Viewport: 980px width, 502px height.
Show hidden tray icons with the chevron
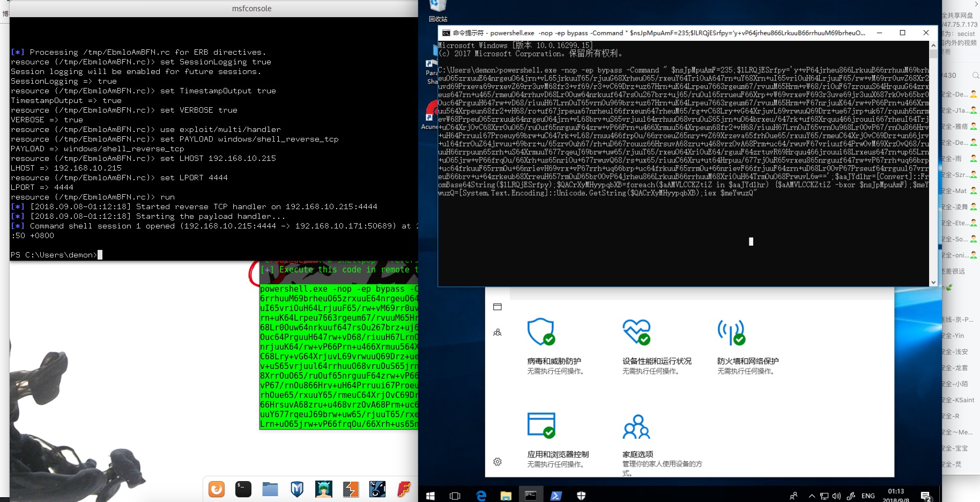812,496
